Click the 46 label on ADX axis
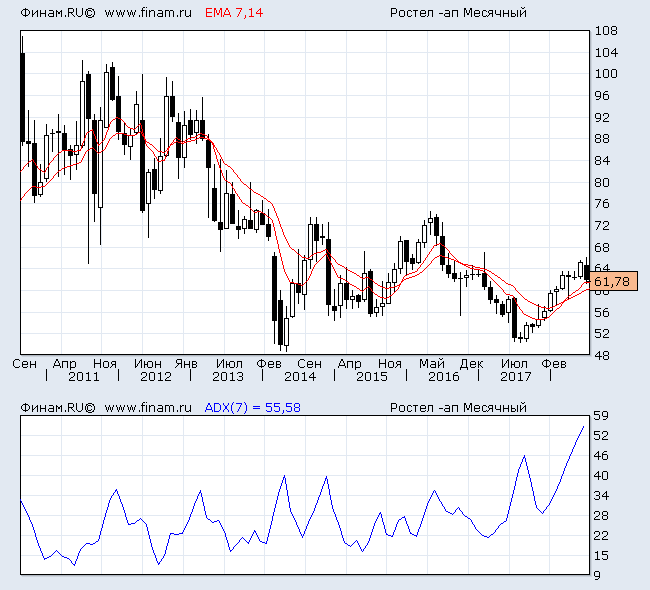This screenshot has height=590, width=650. click(x=602, y=456)
